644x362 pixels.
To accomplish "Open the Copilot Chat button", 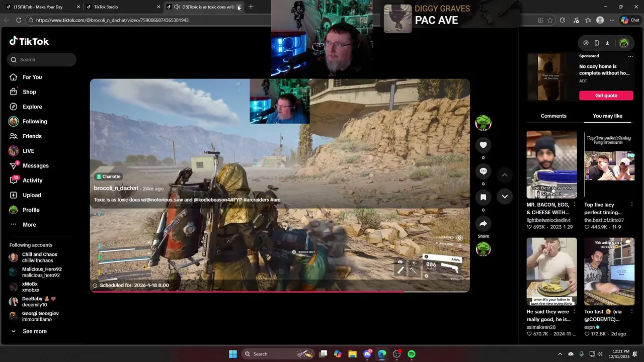I will coord(630,20).
